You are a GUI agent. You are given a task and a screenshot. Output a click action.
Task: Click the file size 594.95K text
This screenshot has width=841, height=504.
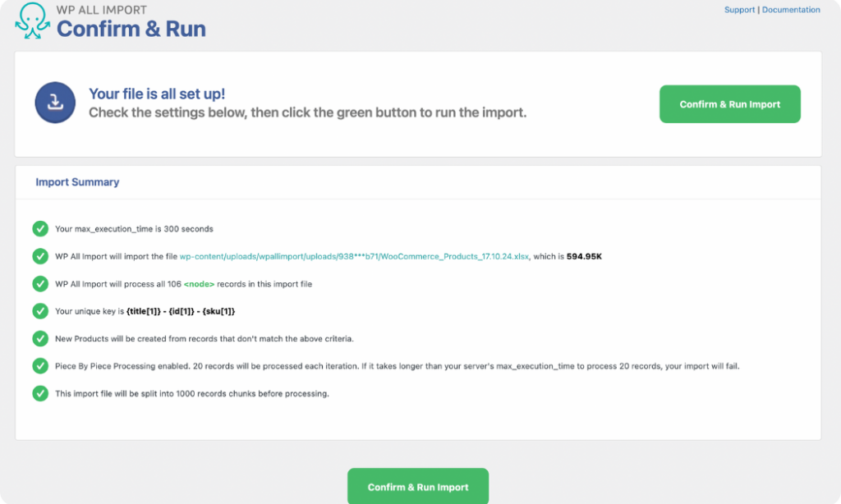584,257
